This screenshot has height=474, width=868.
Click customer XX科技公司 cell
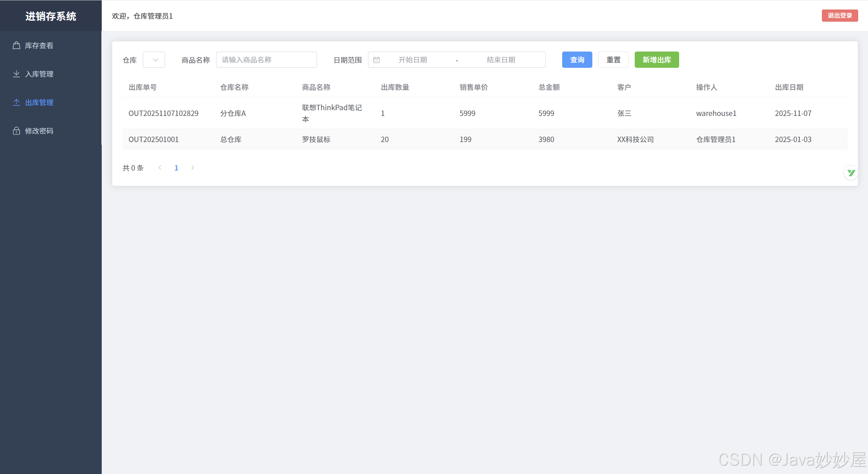[x=635, y=139]
